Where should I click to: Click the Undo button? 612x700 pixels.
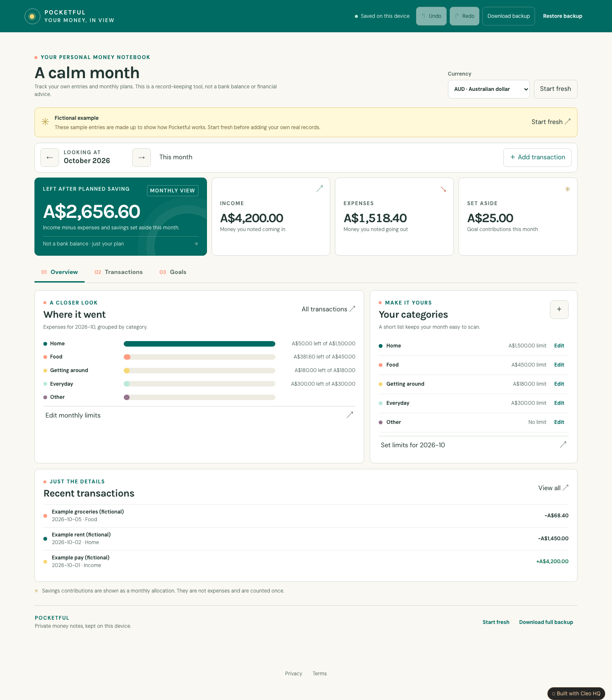coord(431,16)
